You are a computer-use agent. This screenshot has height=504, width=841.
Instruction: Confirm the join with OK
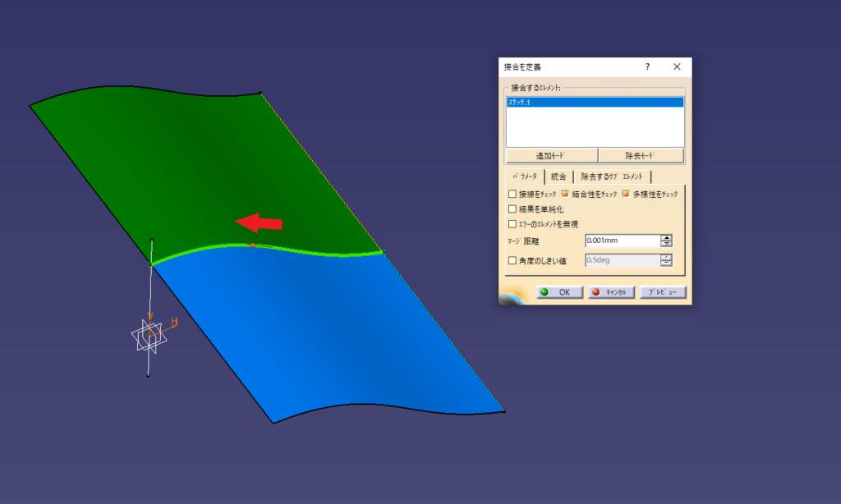[559, 291]
